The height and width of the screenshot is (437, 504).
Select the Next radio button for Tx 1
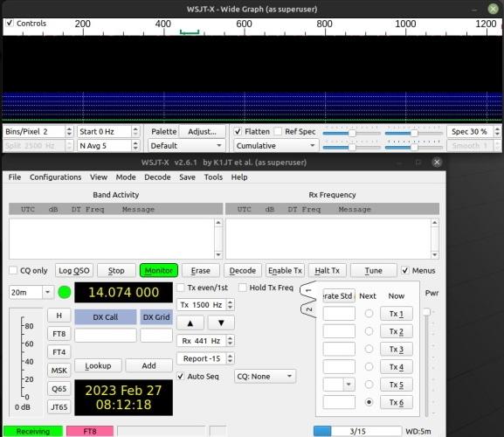pos(369,314)
